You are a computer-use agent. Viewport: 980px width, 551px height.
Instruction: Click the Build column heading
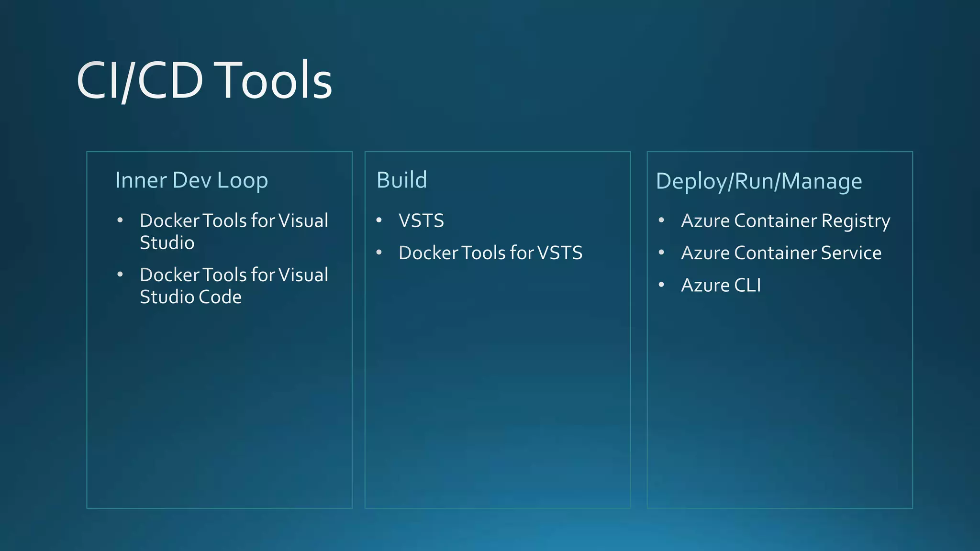(x=401, y=180)
